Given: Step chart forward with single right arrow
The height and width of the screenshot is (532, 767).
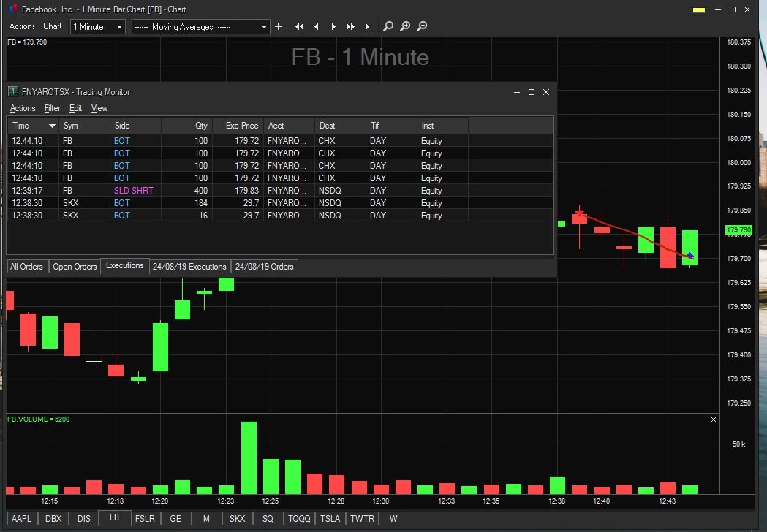Looking at the screenshot, I should click(x=333, y=26).
